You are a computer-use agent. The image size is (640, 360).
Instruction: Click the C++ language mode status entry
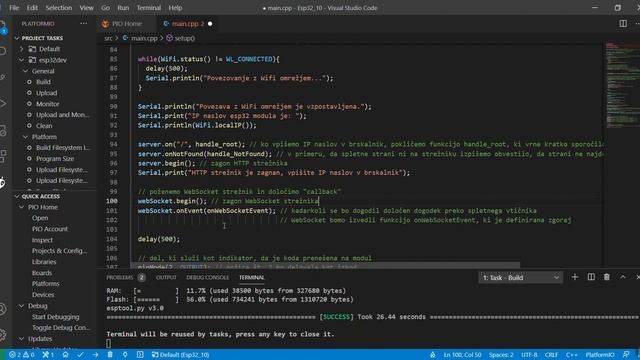coord(571,355)
